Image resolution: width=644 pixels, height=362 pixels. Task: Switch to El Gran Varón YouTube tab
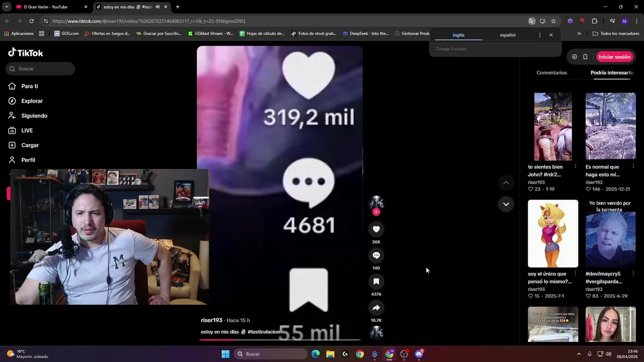[52, 7]
